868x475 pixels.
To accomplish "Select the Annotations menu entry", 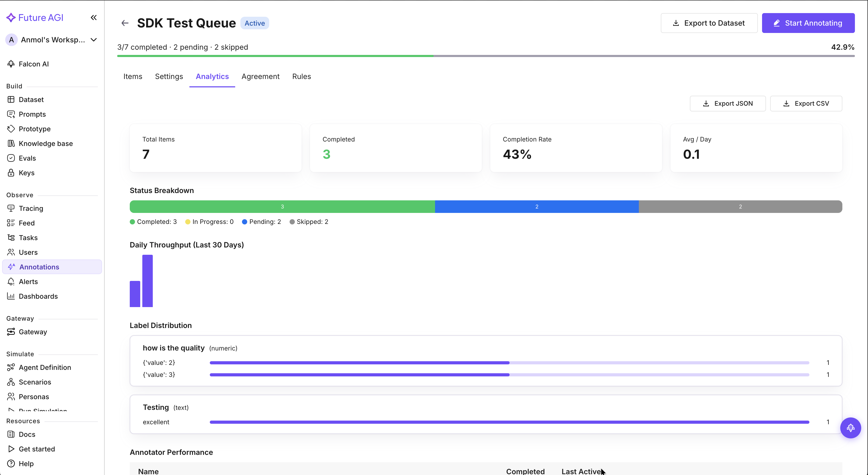I will point(40,267).
